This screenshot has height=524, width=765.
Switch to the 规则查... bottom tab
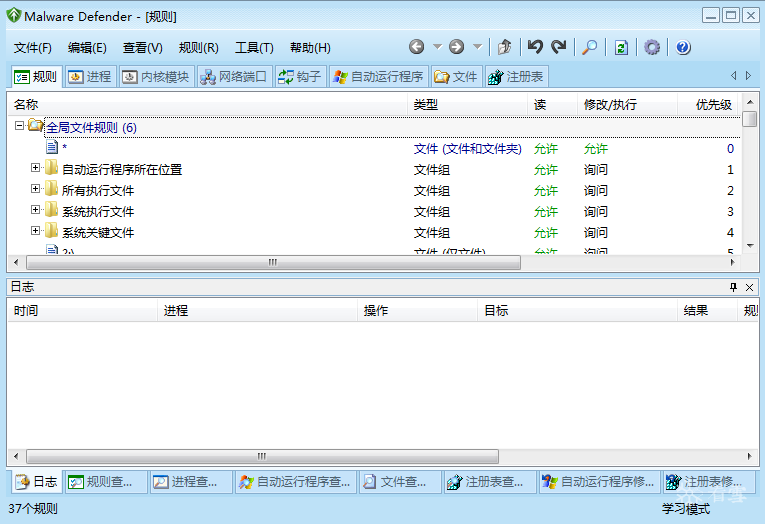[106, 482]
